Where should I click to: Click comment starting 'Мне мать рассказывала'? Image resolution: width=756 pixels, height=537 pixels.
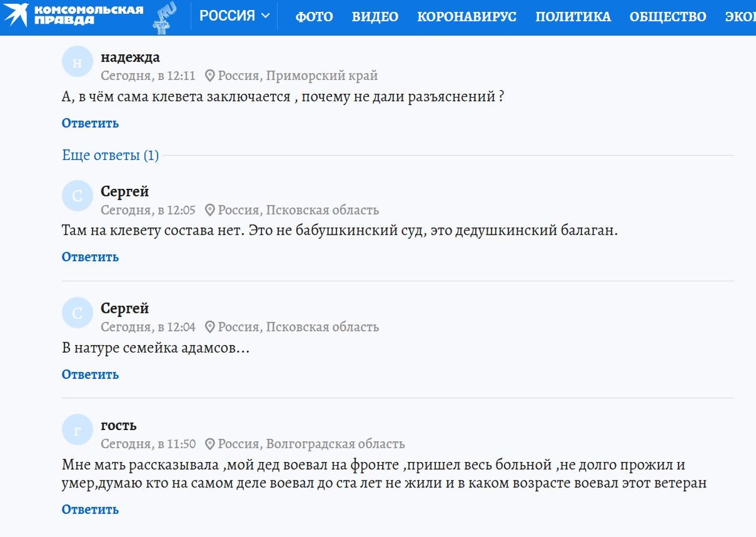pyautogui.click(x=384, y=474)
